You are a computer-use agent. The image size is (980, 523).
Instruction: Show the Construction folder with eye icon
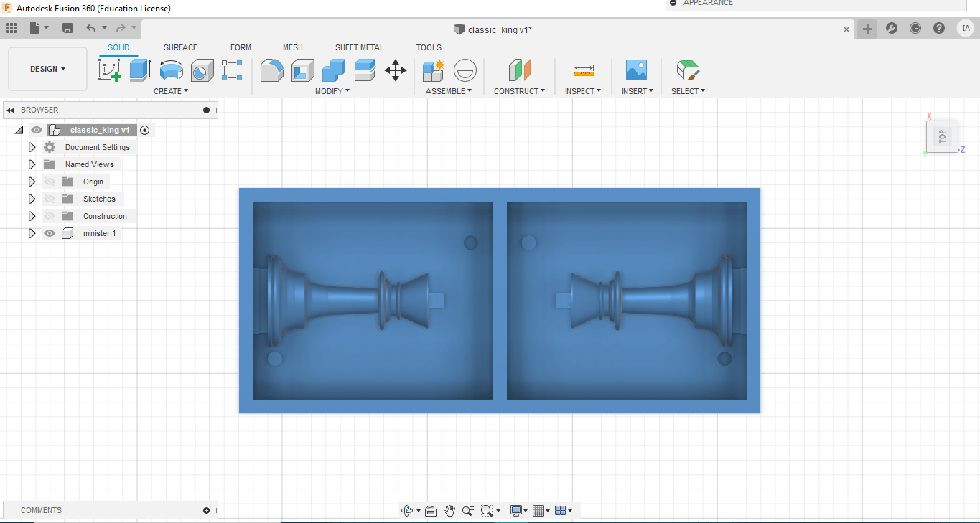(x=50, y=216)
